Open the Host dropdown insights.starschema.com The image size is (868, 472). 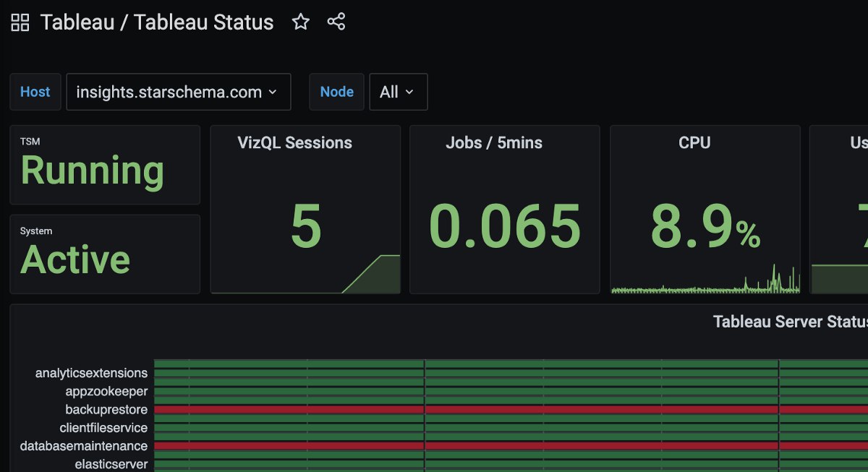(179, 92)
